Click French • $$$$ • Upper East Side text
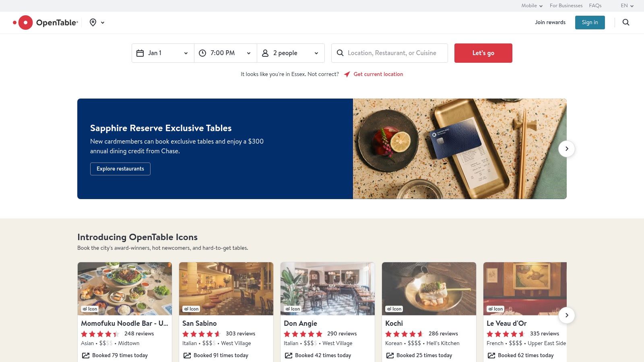 526,343
